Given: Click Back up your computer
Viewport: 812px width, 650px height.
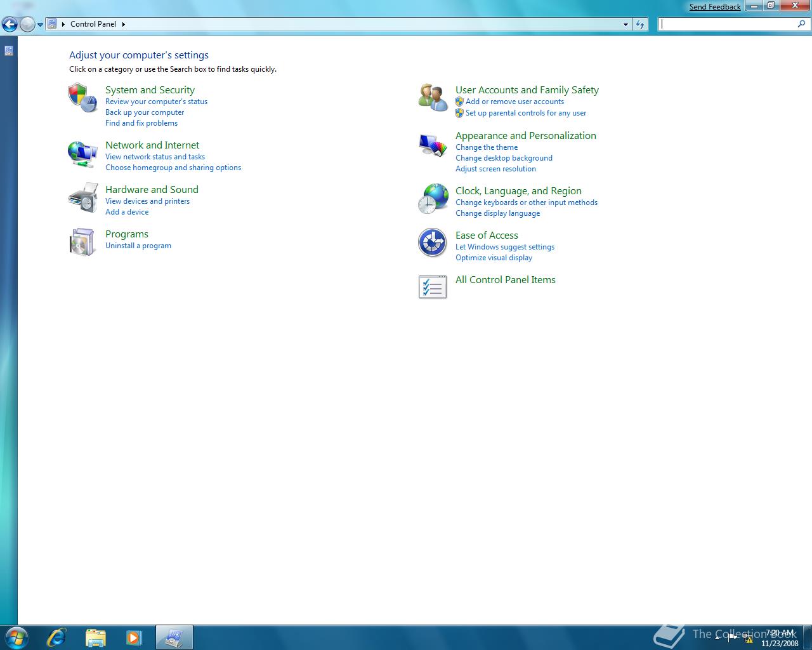Looking at the screenshot, I should pyautogui.click(x=145, y=112).
